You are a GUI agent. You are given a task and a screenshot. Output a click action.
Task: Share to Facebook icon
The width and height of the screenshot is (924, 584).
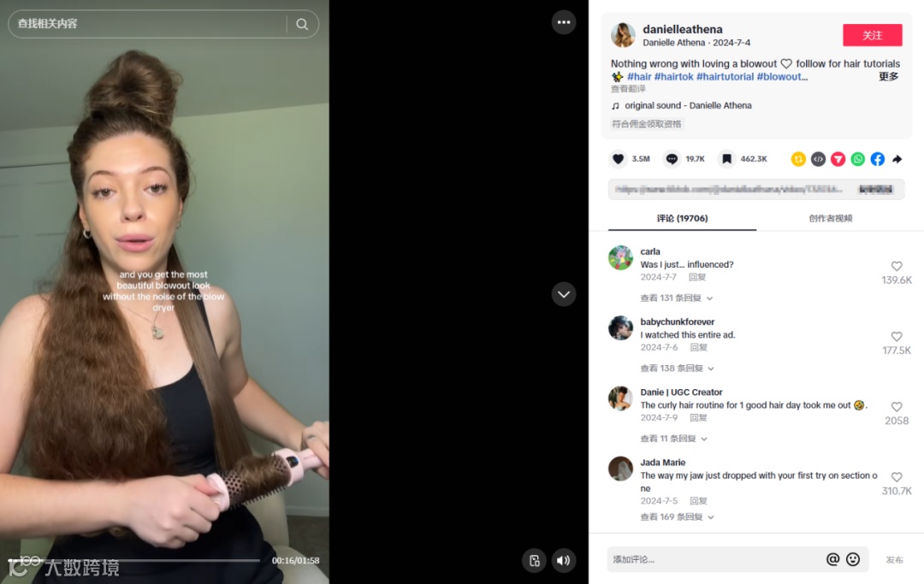tap(878, 159)
